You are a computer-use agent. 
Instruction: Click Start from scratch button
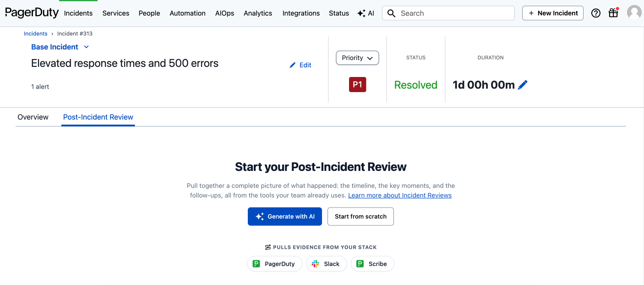click(x=360, y=216)
